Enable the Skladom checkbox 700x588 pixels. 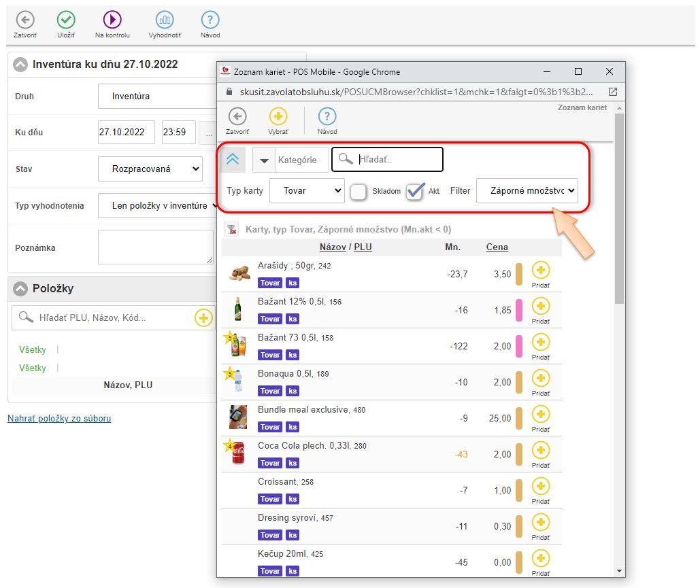pyautogui.click(x=359, y=192)
